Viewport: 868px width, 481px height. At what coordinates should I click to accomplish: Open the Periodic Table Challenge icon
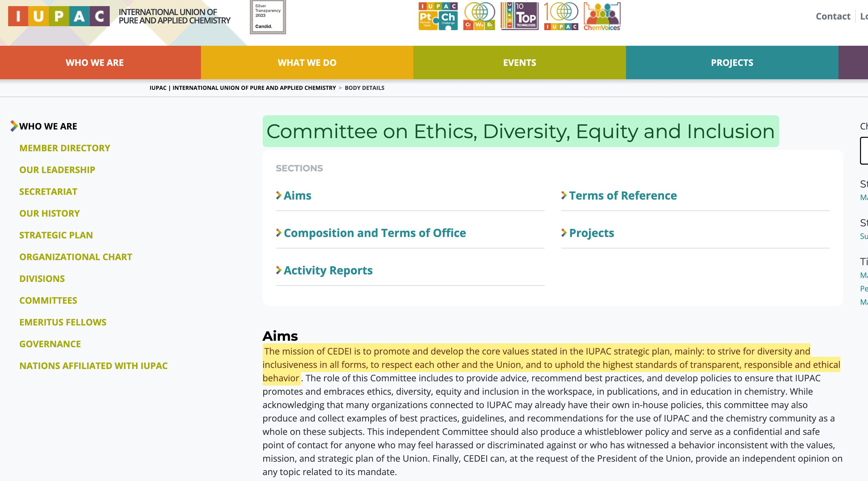point(438,16)
